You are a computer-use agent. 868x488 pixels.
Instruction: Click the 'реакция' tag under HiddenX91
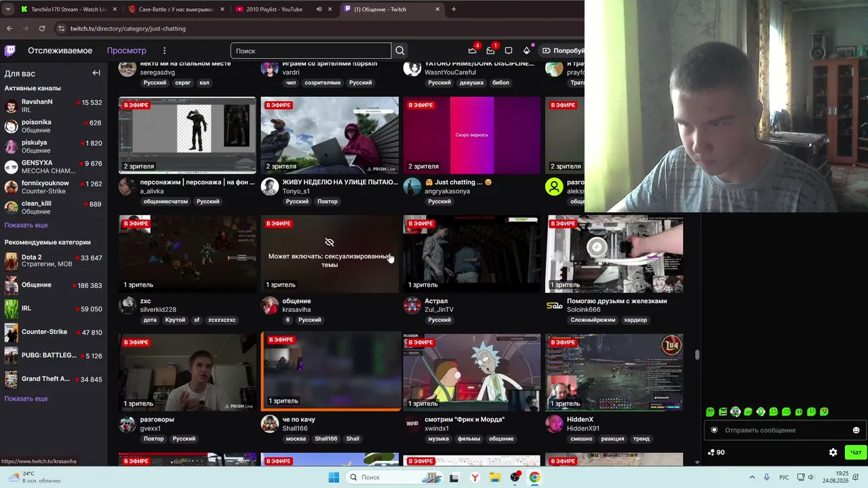tap(612, 439)
